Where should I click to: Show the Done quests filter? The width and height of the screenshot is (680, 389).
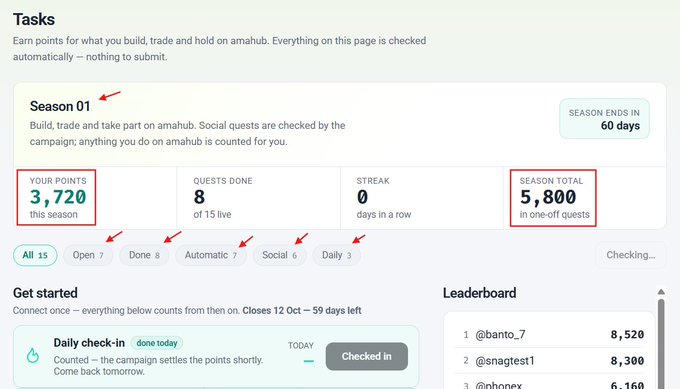144,255
